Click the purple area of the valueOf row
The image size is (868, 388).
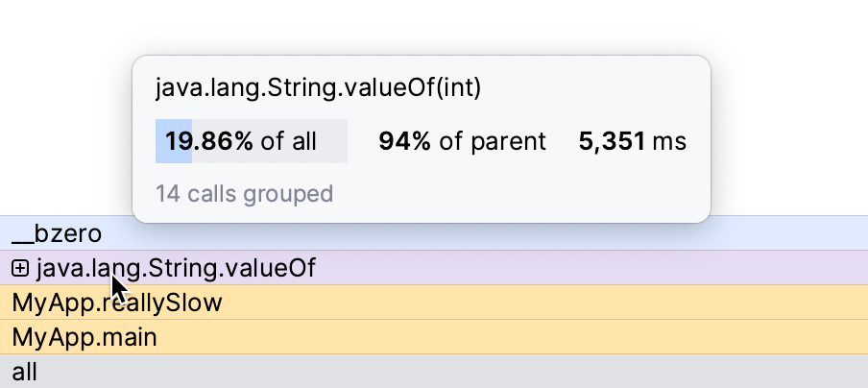[576, 269]
